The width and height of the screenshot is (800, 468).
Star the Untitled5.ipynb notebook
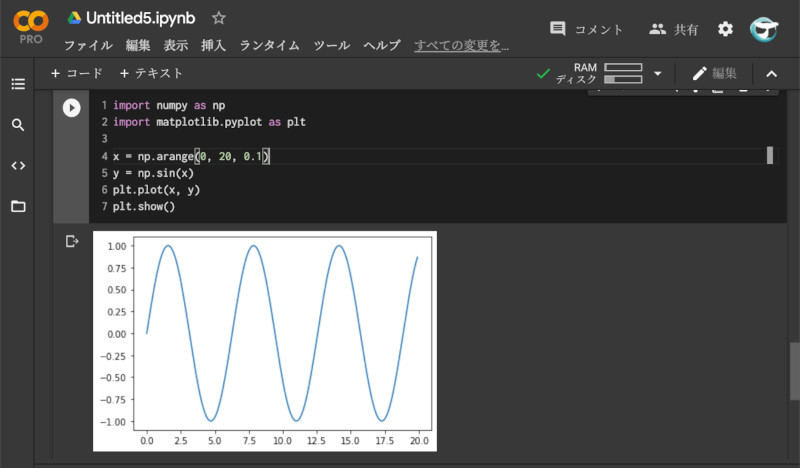[219, 18]
